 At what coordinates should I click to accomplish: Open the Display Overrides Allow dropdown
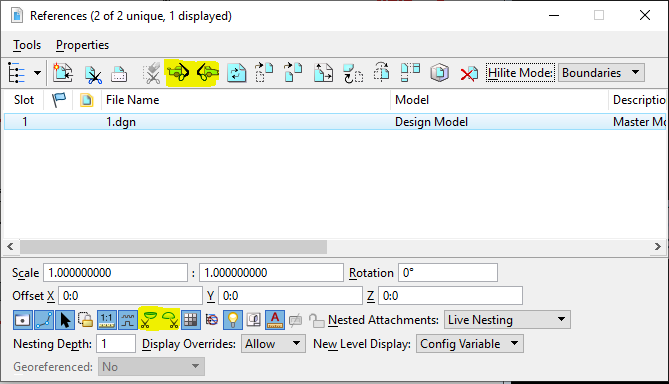coord(273,344)
